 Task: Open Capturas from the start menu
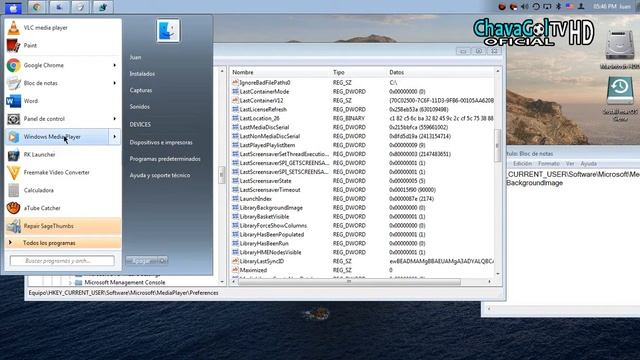141,90
